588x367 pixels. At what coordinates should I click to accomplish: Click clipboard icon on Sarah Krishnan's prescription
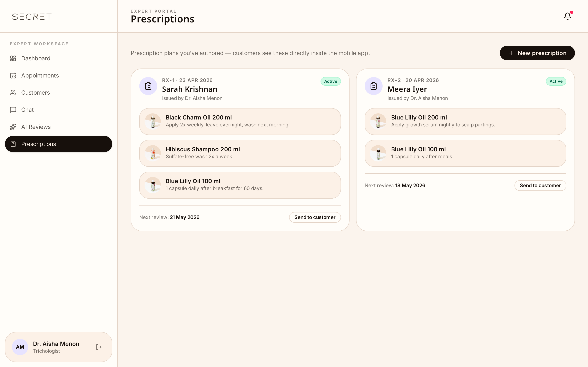coord(148,86)
